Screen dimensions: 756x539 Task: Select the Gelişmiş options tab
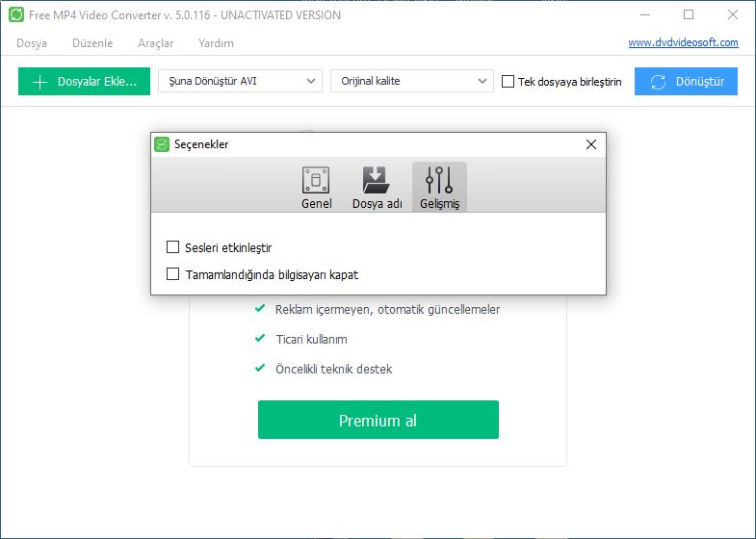[x=439, y=188]
